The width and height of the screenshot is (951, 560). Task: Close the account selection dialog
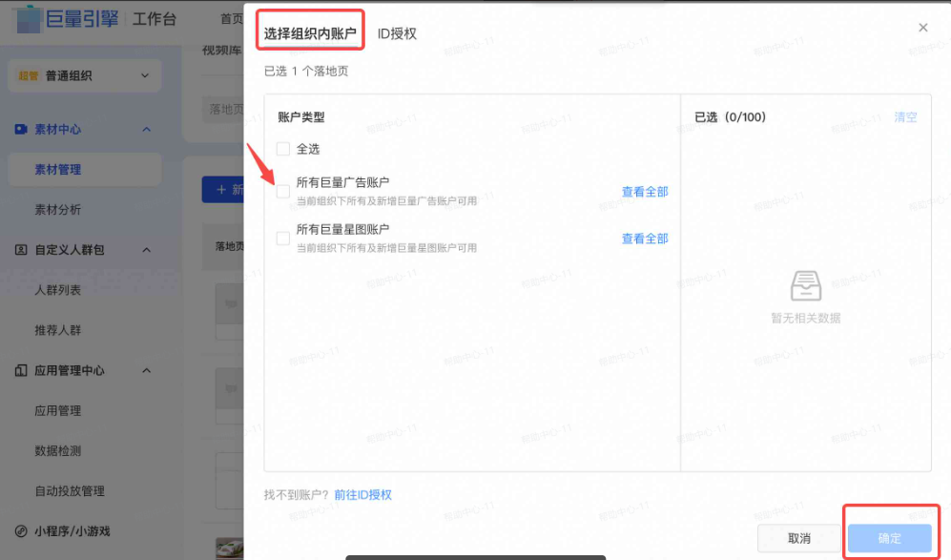click(923, 28)
